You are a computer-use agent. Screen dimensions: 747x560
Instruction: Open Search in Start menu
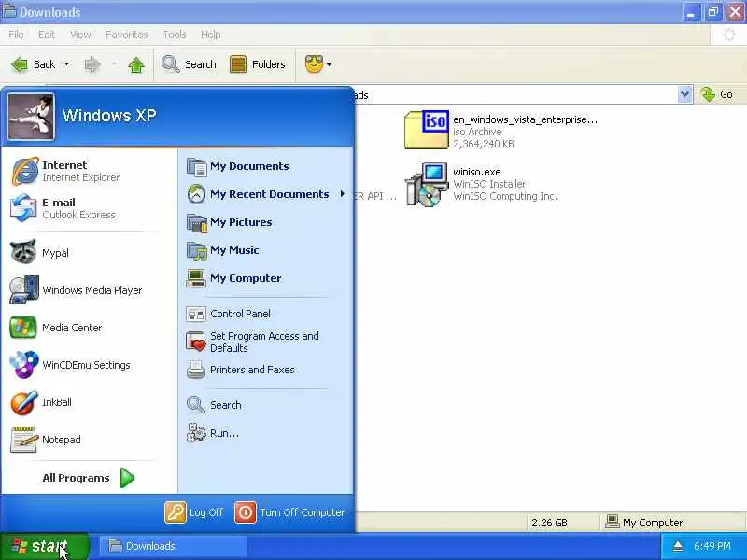point(215,405)
